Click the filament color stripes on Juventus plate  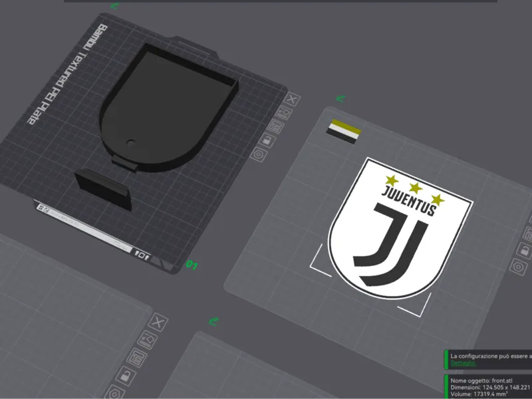tap(344, 132)
